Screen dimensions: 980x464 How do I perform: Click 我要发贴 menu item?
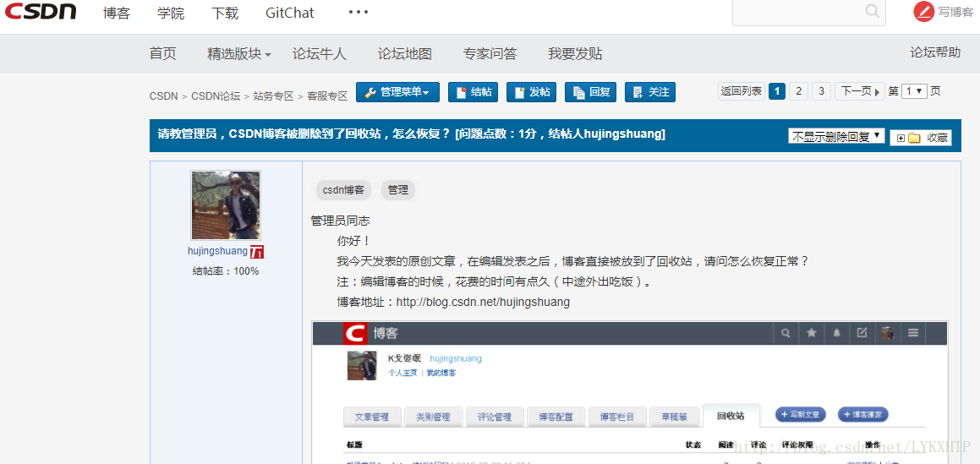[575, 54]
